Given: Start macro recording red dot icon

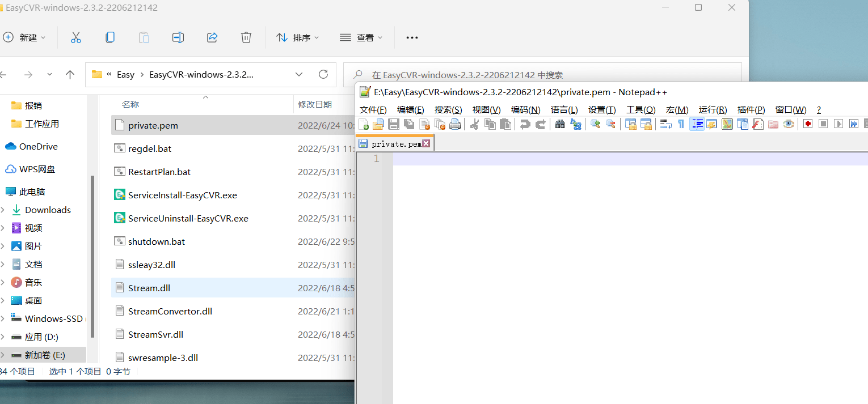Looking at the screenshot, I should coord(808,124).
